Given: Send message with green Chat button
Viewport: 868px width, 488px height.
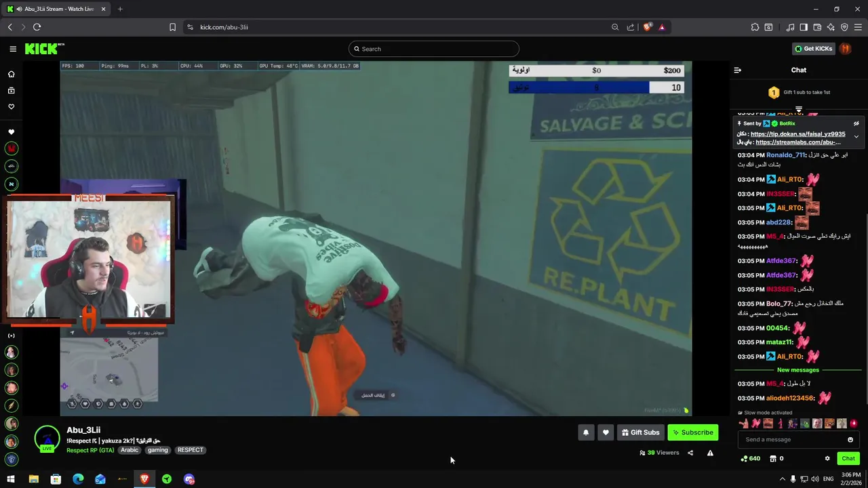Looking at the screenshot, I should [848, 459].
